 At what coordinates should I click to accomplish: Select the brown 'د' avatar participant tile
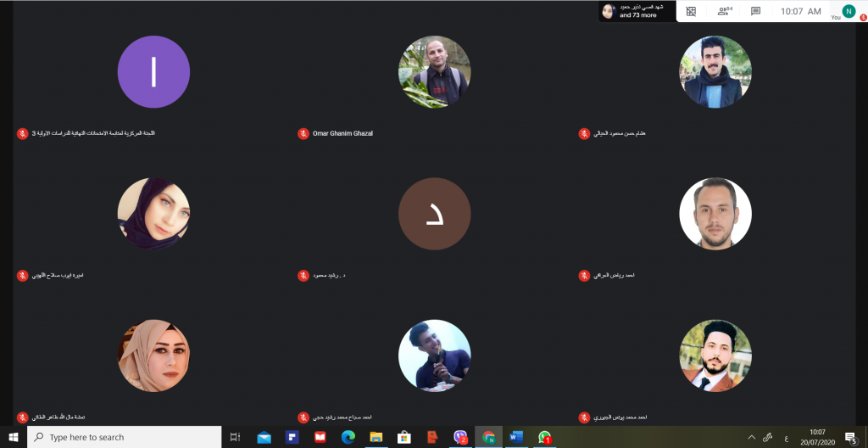coord(434,214)
